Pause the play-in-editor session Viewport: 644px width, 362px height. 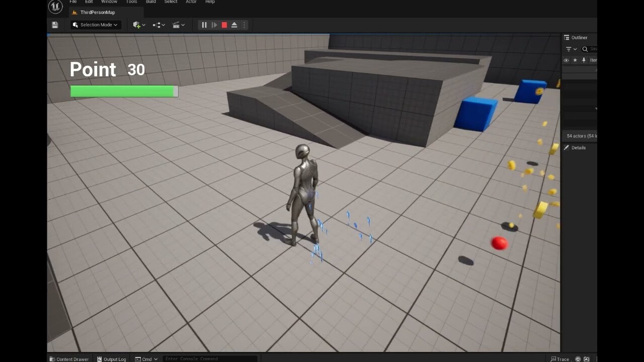point(204,25)
